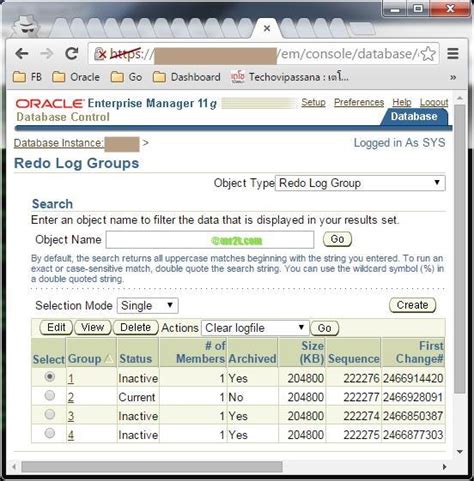The height and width of the screenshot is (481, 474).
Task: Click the View button
Action: [92, 328]
